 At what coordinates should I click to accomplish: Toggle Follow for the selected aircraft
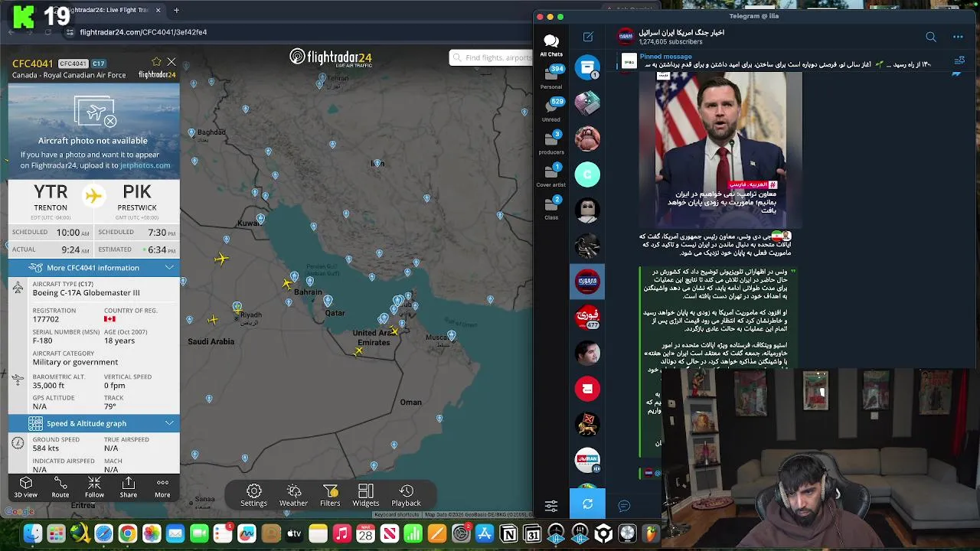(94, 487)
